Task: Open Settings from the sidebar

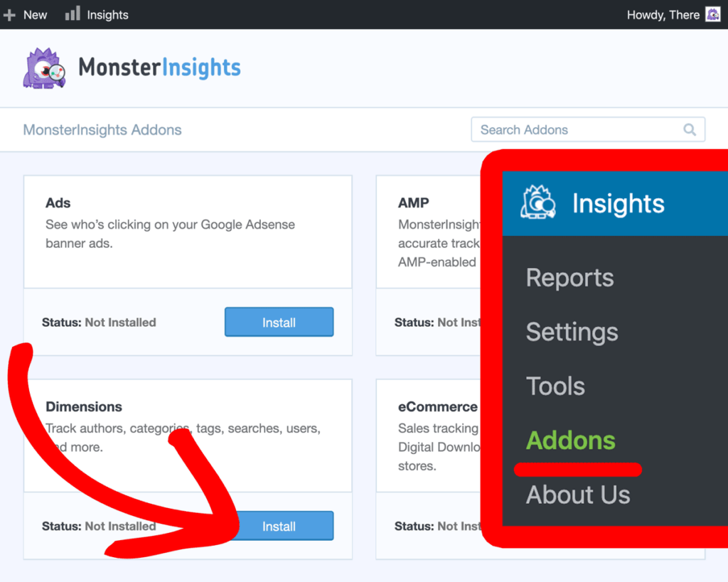Action: click(x=572, y=332)
